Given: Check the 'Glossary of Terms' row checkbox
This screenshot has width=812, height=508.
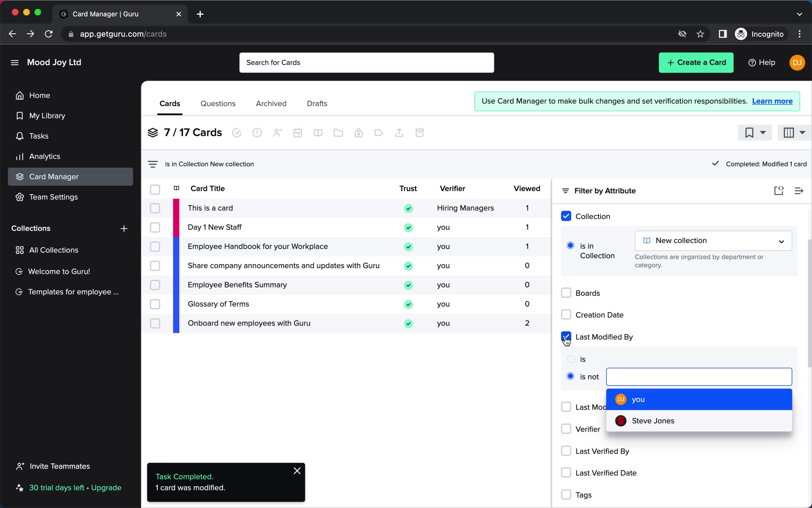Looking at the screenshot, I should 155,304.
